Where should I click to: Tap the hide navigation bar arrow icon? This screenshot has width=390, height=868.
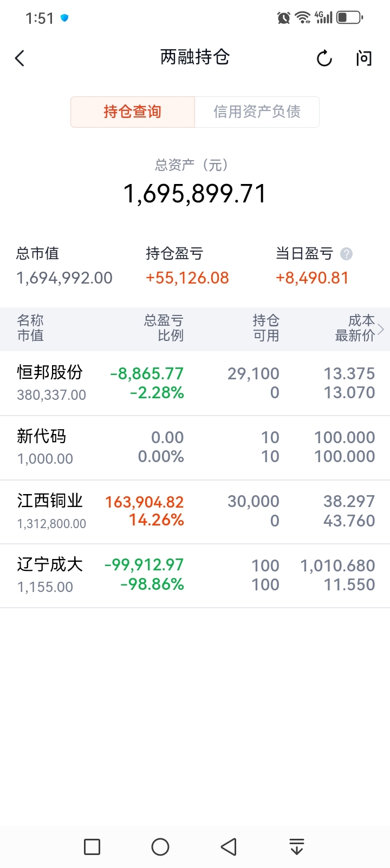(296, 846)
